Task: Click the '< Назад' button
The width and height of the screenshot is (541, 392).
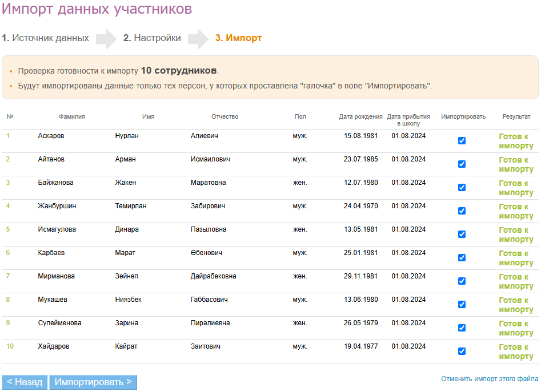Action: coord(25,382)
